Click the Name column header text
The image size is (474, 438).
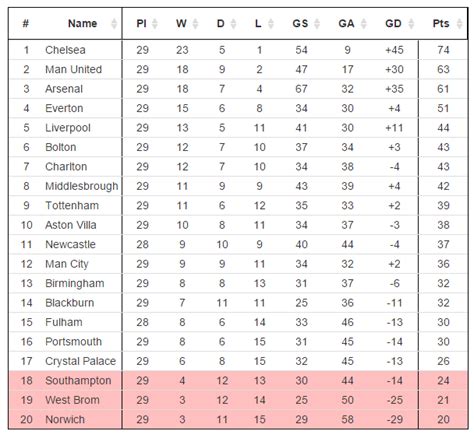point(82,24)
